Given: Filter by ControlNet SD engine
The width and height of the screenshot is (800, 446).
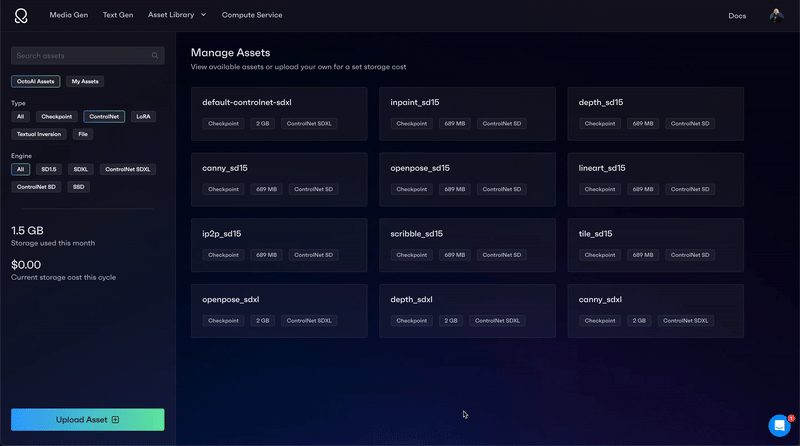Looking at the screenshot, I should tap(36, 187).
